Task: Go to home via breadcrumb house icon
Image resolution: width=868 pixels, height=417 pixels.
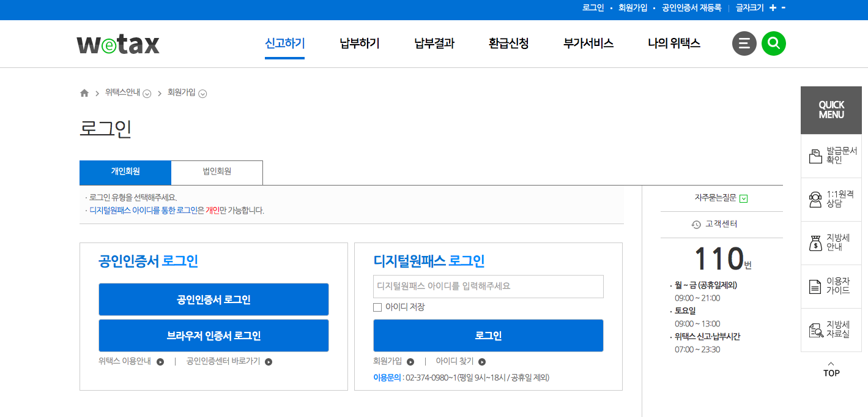Action: [84, 93]
